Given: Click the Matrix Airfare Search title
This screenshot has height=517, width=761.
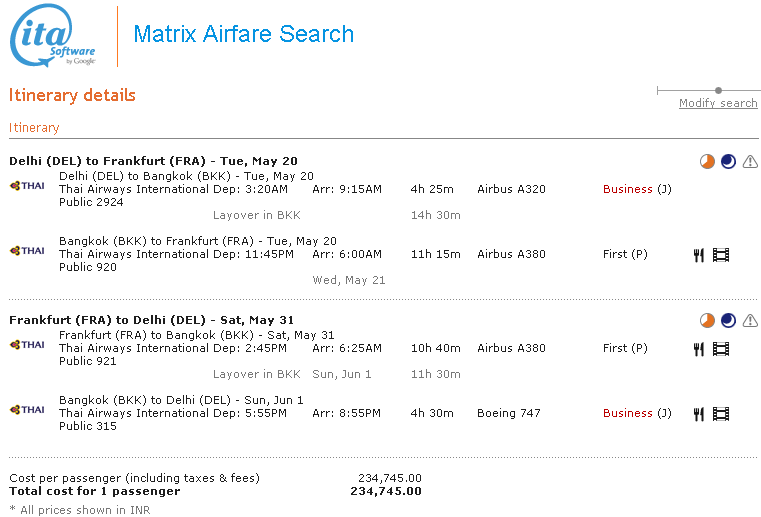Looking at the screenshot, I should (x=243, y=34).
